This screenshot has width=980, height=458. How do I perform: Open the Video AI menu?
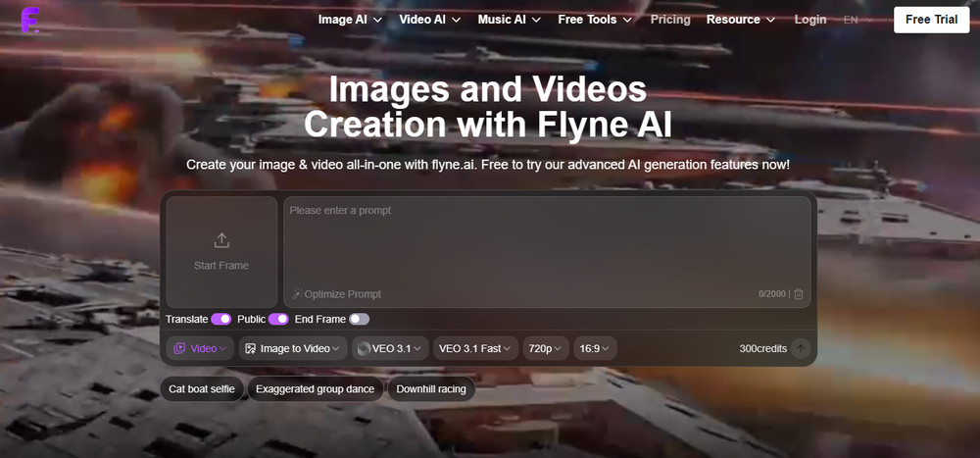click(430, 20)
